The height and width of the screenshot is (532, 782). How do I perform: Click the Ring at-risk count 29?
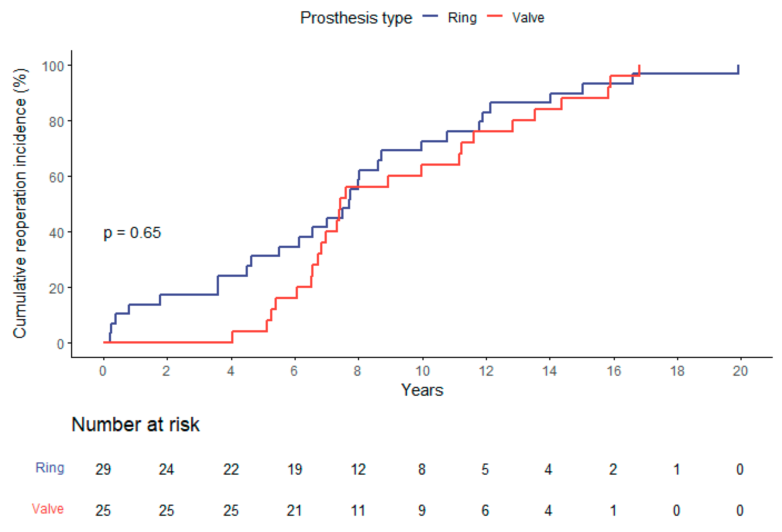tap(103, 469)
